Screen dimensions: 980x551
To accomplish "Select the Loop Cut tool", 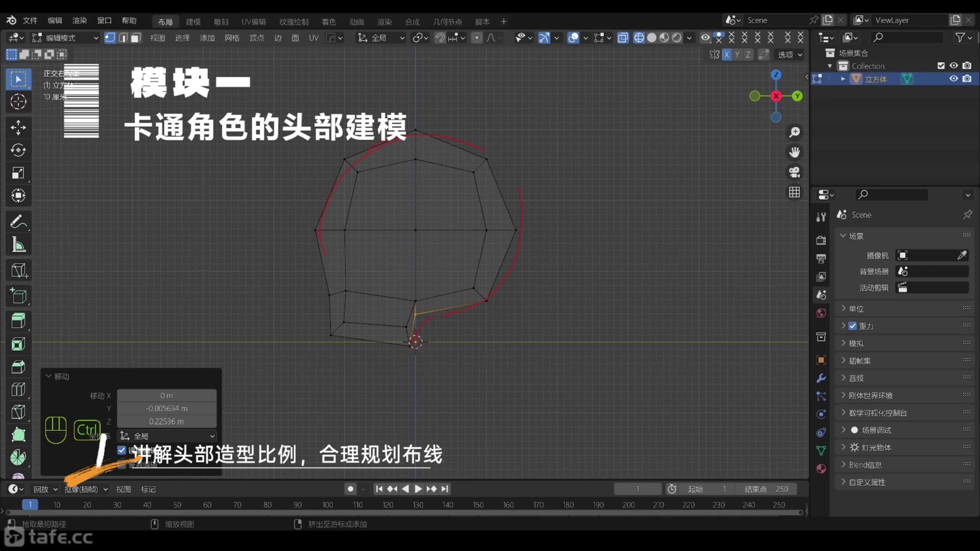I will [18, 389].
